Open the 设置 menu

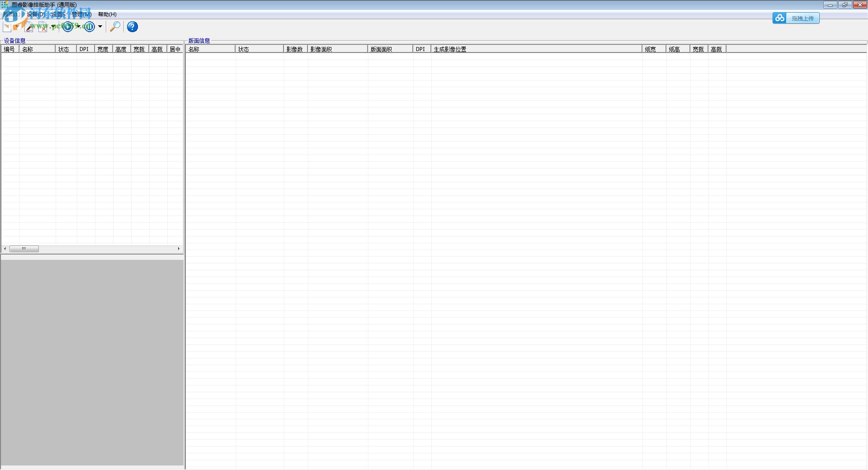[x=58, y=14]
